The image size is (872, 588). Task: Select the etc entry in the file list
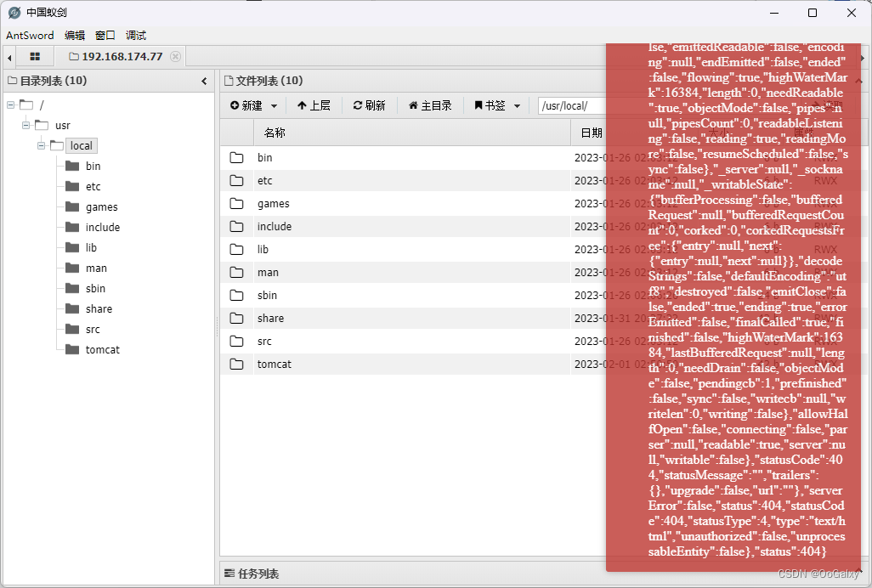pos(264,181)
